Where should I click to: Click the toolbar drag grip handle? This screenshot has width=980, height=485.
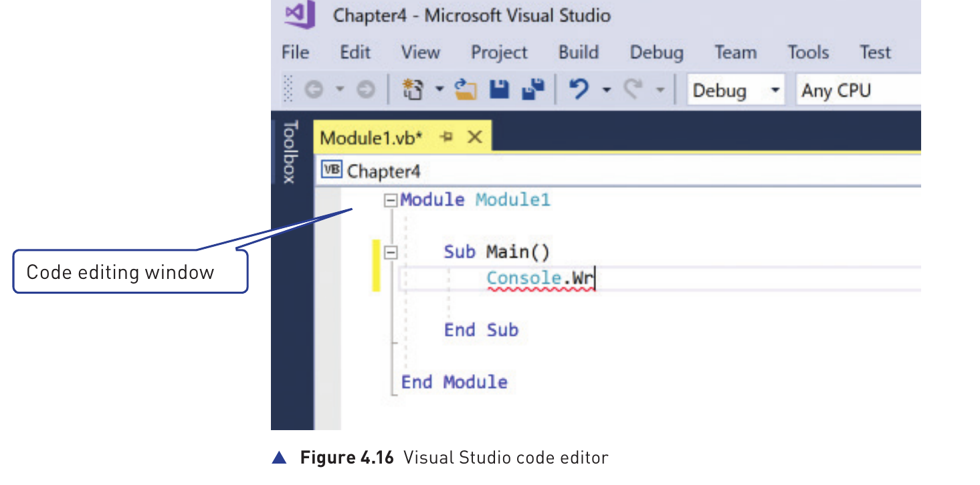click(x=288, y=90)
